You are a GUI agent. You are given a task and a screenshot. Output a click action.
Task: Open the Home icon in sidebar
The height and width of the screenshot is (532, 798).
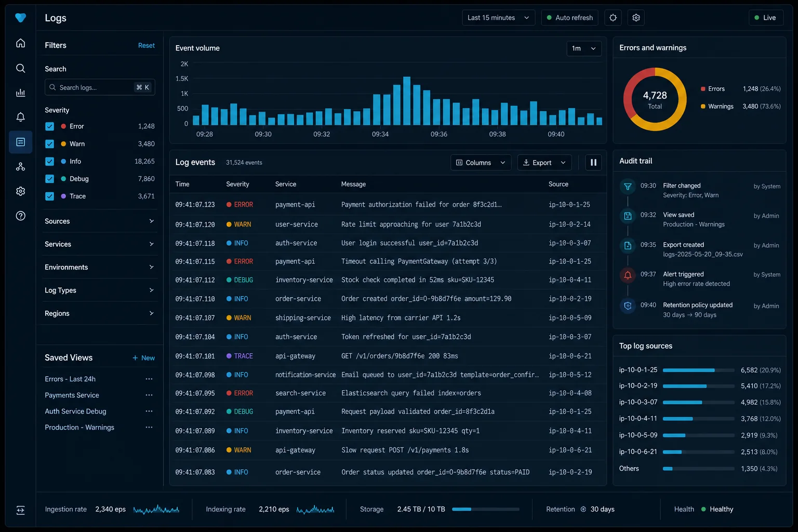[20, 43]
